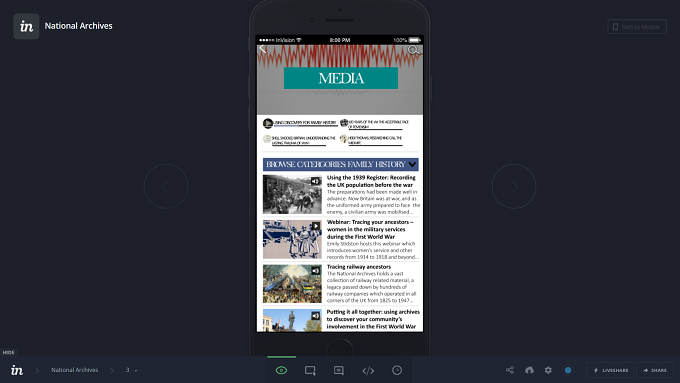Screen dimensions: 680x383
Task: Tap the featured link right of Using Discovery
Action: tap(374, 124)
